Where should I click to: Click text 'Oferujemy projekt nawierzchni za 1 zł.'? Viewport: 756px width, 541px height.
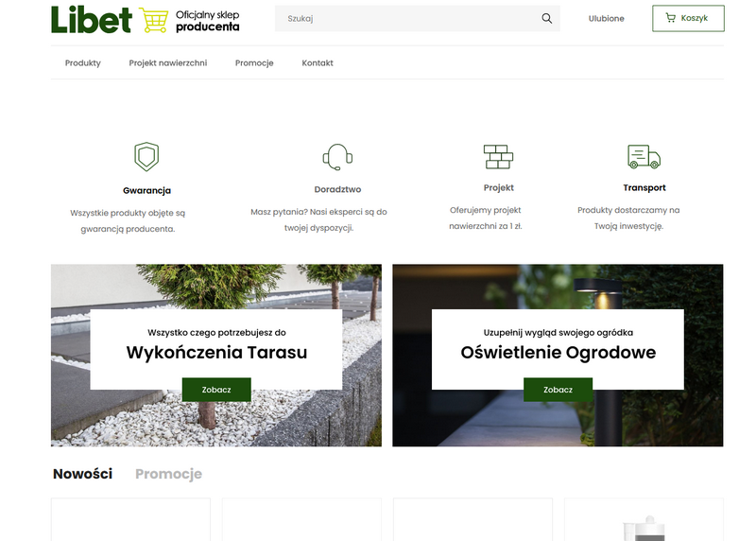486,218
